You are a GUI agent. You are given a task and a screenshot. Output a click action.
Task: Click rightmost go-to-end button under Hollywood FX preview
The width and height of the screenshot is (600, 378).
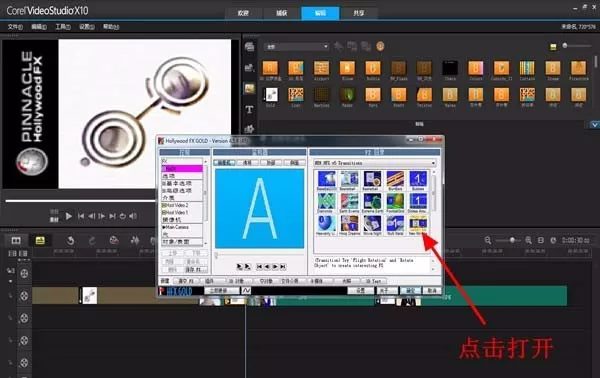283,266
